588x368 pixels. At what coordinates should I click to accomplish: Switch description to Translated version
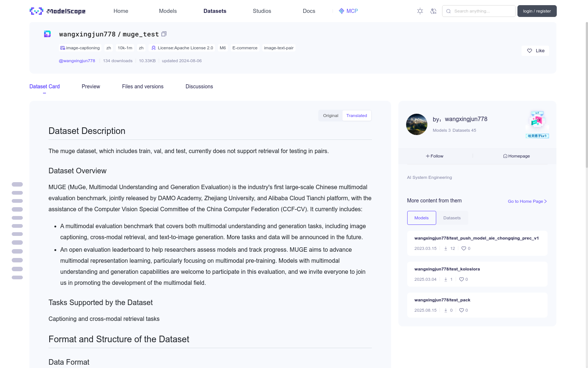356,116
